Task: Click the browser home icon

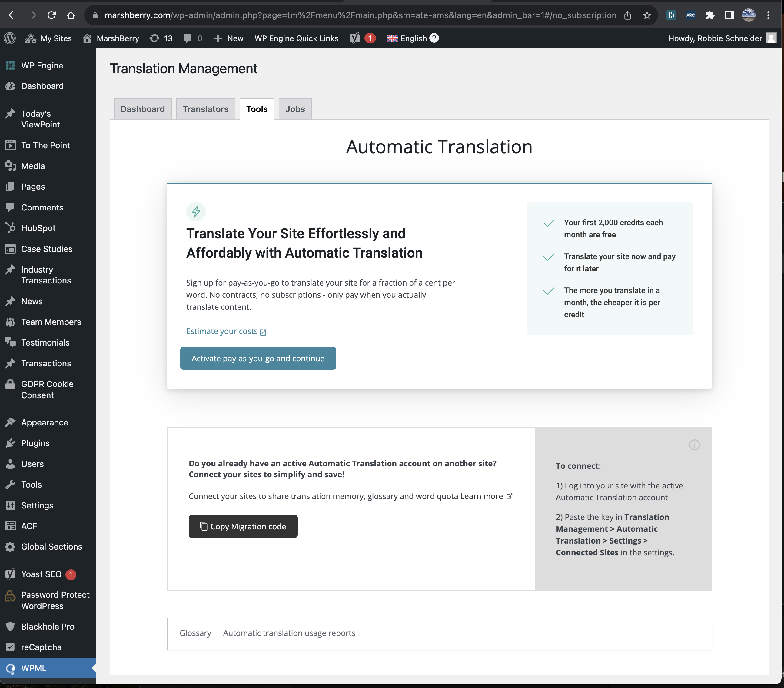Action: pyautogui.click(x=71, y=15)
